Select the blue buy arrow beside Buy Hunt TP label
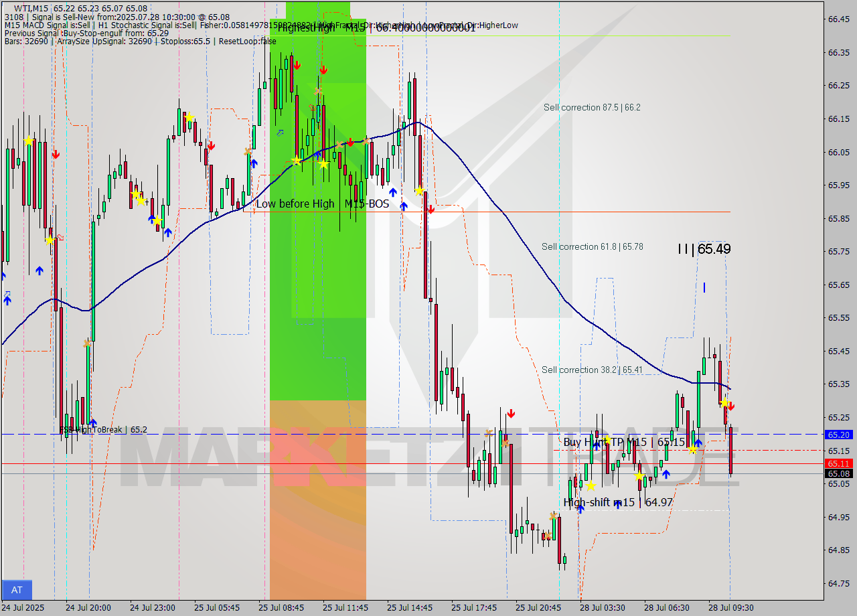857x616 pixels. (698, 444)
